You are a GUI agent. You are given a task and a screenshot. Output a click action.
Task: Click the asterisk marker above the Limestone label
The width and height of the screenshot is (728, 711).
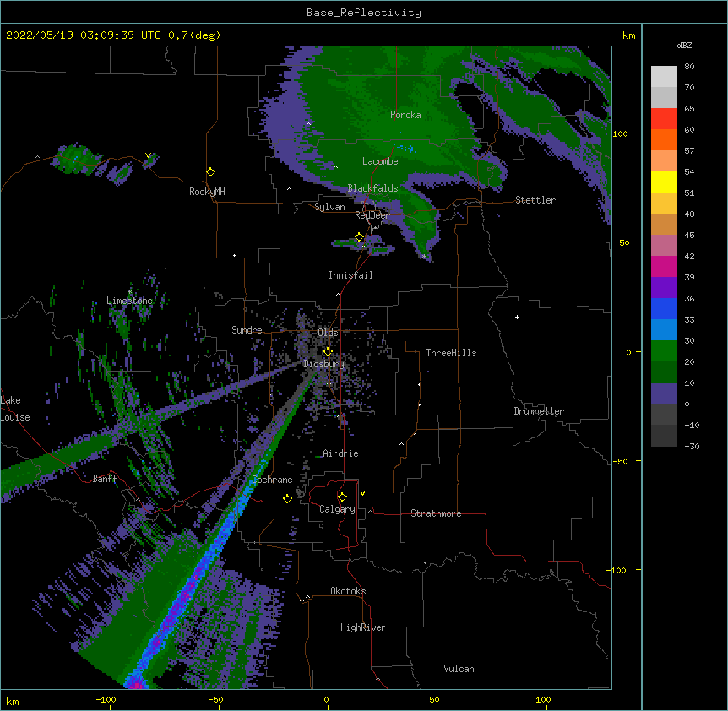click(129, 292)
